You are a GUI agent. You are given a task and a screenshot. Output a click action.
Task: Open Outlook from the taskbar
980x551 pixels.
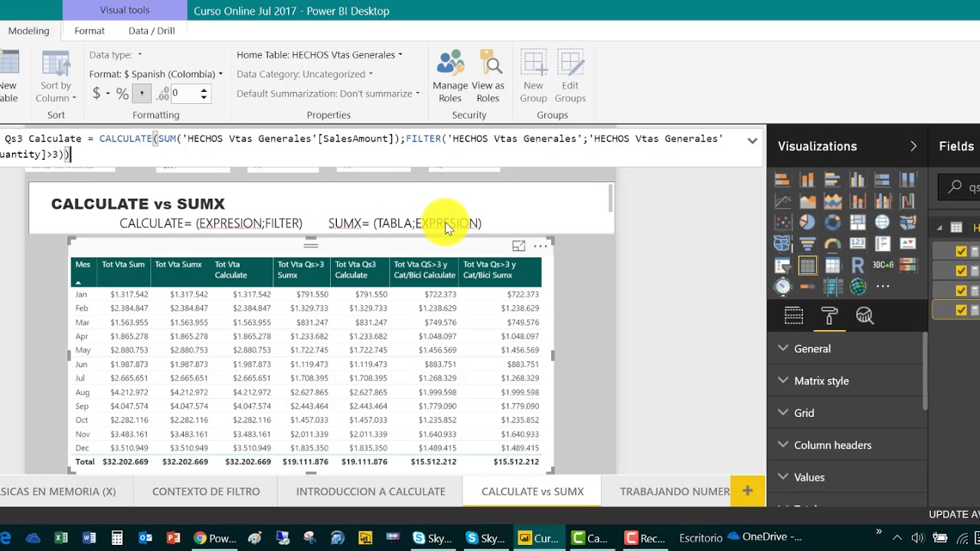(145, 538)
